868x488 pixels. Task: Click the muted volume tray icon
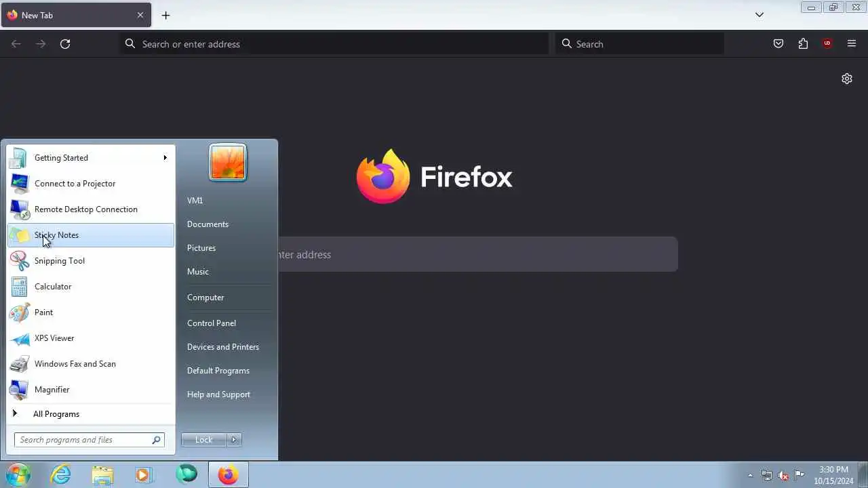[783, 475]
